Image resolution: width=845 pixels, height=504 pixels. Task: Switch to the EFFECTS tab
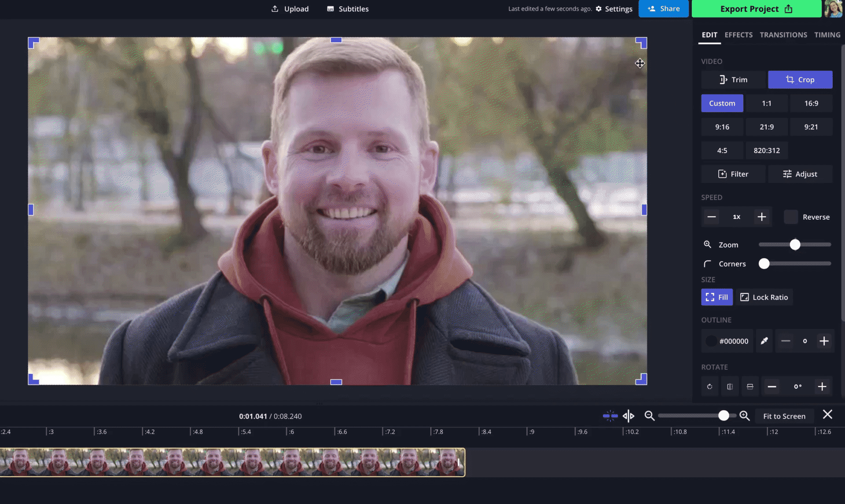pyautogui.click(x=738, y=35)
